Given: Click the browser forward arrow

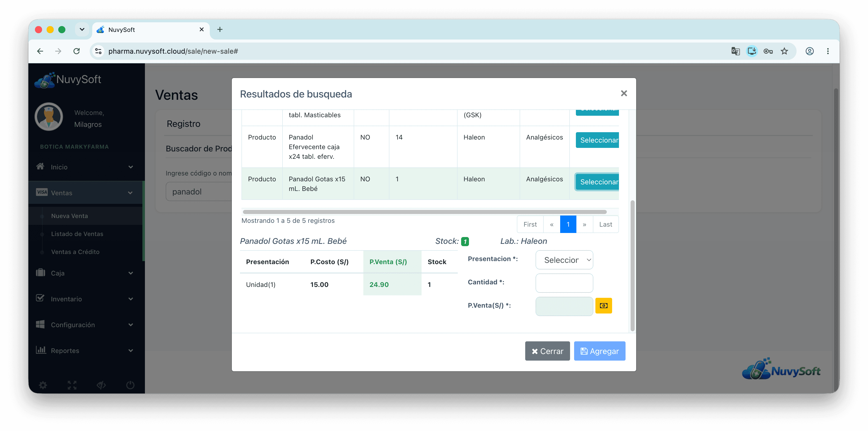Looking at the screenshot, I should (x=58, y=51).
